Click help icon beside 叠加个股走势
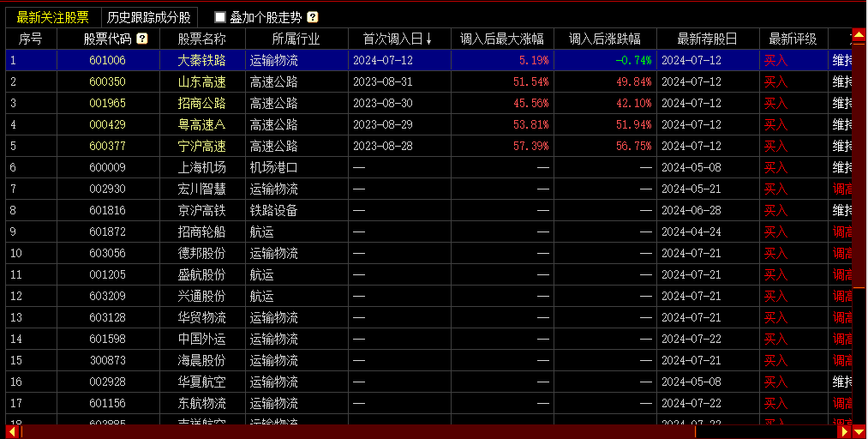This screenshot has width=868, height=439. (313, 17)
